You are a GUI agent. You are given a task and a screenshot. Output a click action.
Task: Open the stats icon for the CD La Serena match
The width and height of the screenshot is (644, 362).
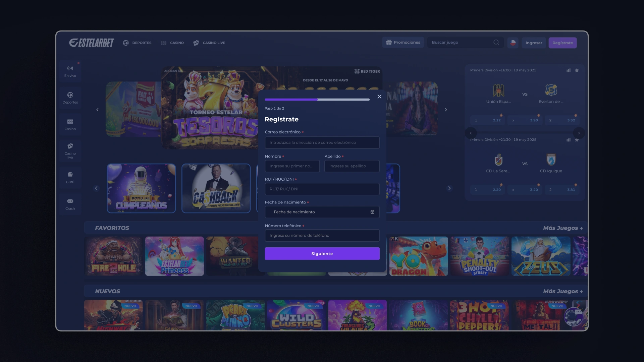569,140
